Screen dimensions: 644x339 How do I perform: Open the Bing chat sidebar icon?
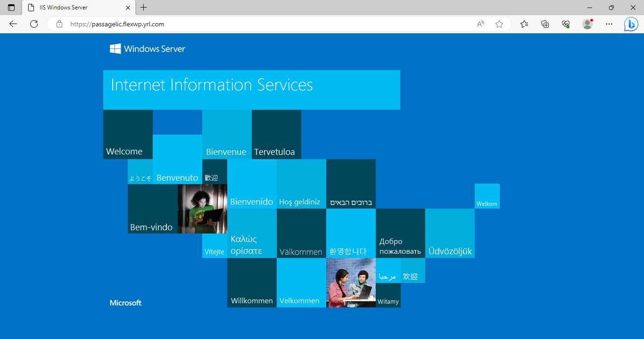pyautogui.click(x=631, y=24)
